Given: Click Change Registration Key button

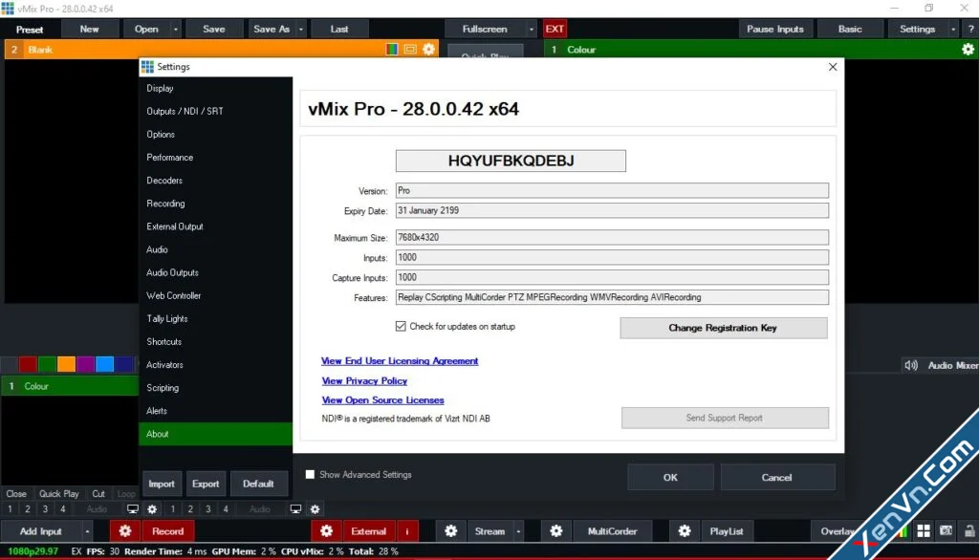Looking at the screenshot, I should point(723,328).
